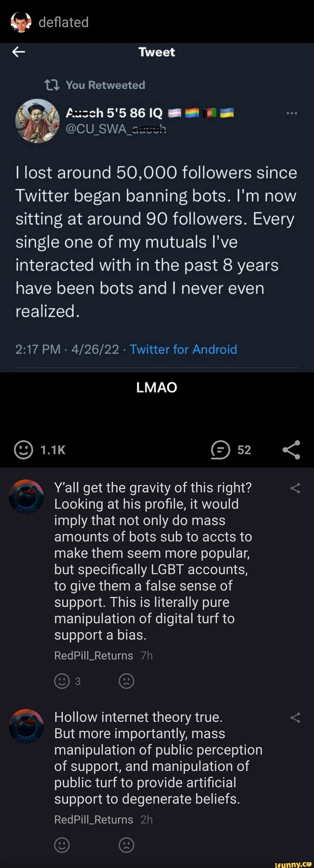Frown-react to the second comment

pos(127,845)
